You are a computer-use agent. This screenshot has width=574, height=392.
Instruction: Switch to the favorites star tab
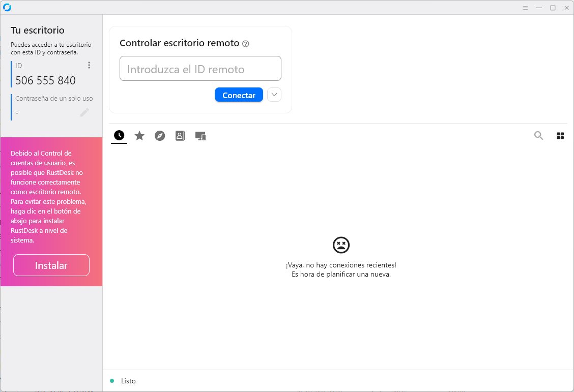139,136
